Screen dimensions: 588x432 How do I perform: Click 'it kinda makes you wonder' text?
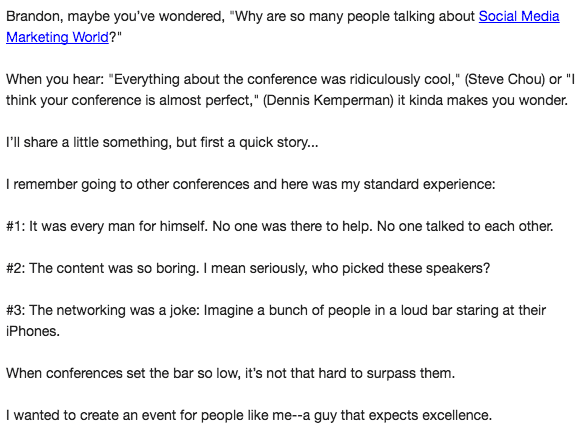483,100
